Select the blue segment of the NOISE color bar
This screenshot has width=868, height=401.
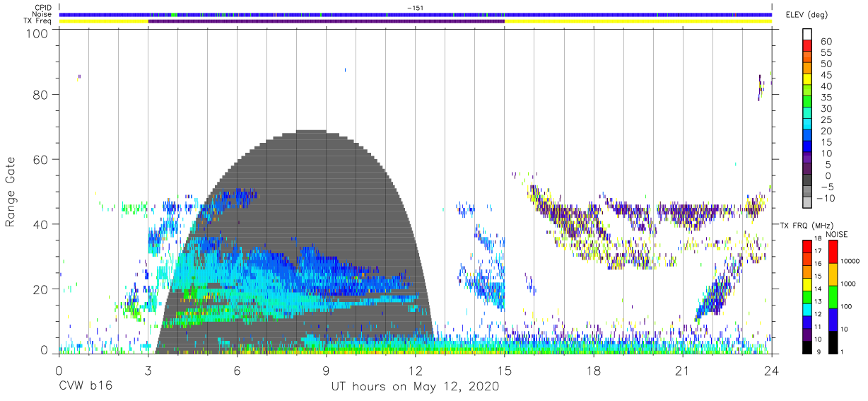point(833,319)
